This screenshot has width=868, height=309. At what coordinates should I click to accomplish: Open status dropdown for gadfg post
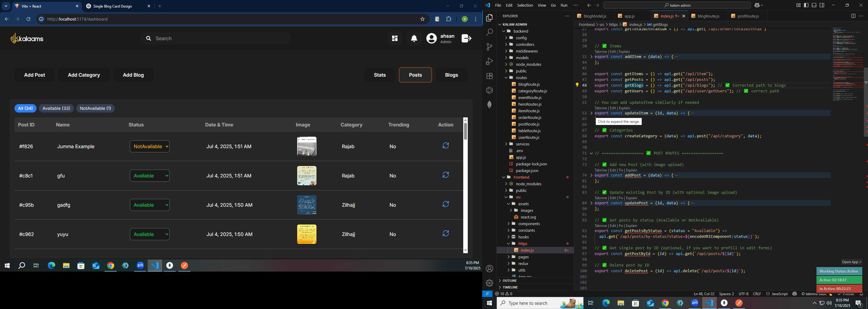[149, 205]
